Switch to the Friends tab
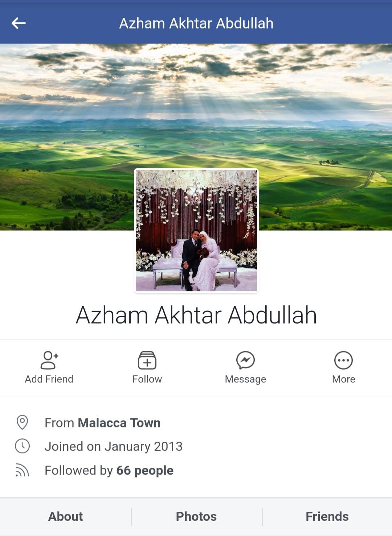This screenshot has height=536, width=392. click(x=327, y=516)
